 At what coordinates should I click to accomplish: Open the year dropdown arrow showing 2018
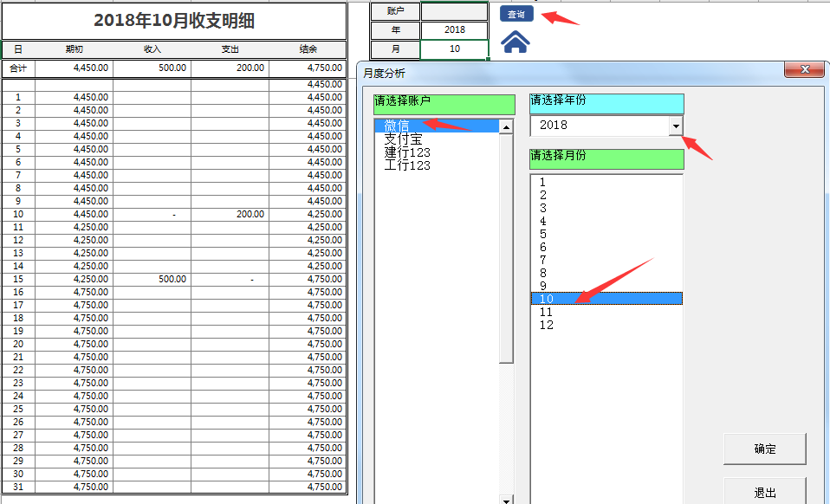pyautogui.click(x=676, y=126)
